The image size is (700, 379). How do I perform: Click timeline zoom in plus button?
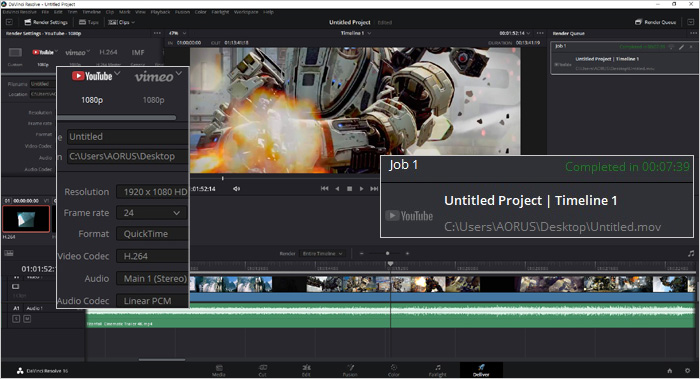click(407, 254)
